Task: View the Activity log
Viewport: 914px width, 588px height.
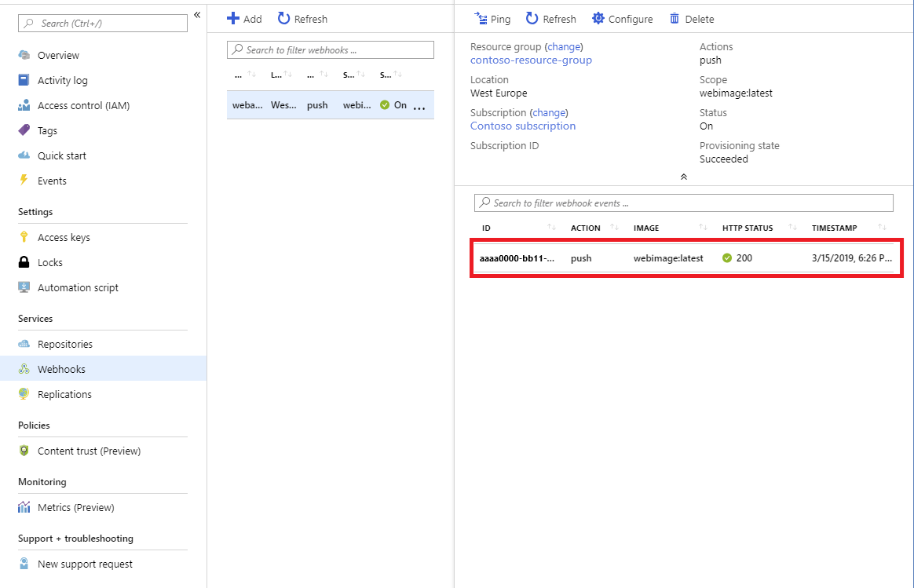Action: (x=63, y=80)
